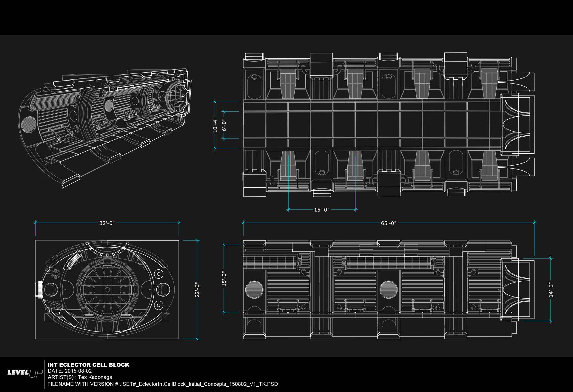
Task: Click the 65'-0" overall length dimension label
Action: click(389, 223)
